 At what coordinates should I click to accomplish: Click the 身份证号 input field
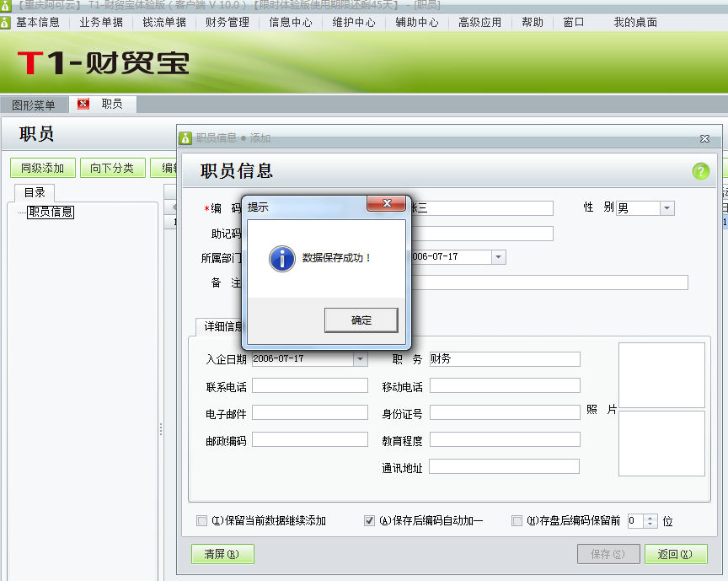(505, 412)
